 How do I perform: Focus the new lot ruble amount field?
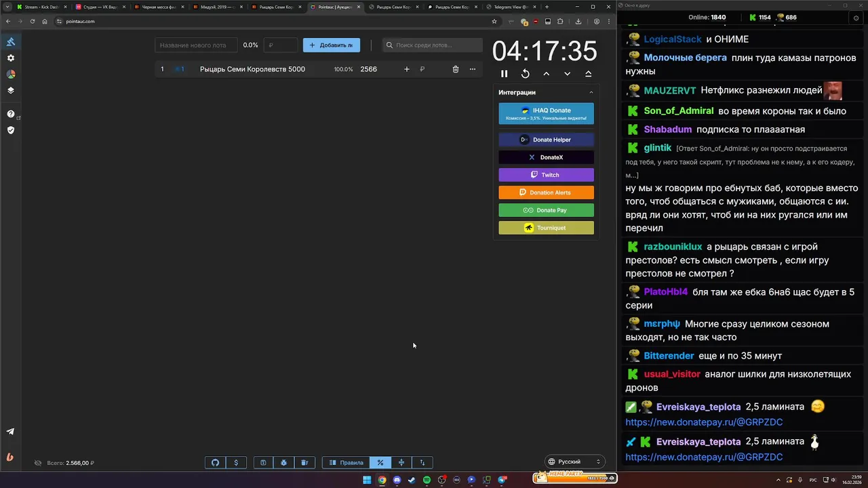tap(281, 45)
